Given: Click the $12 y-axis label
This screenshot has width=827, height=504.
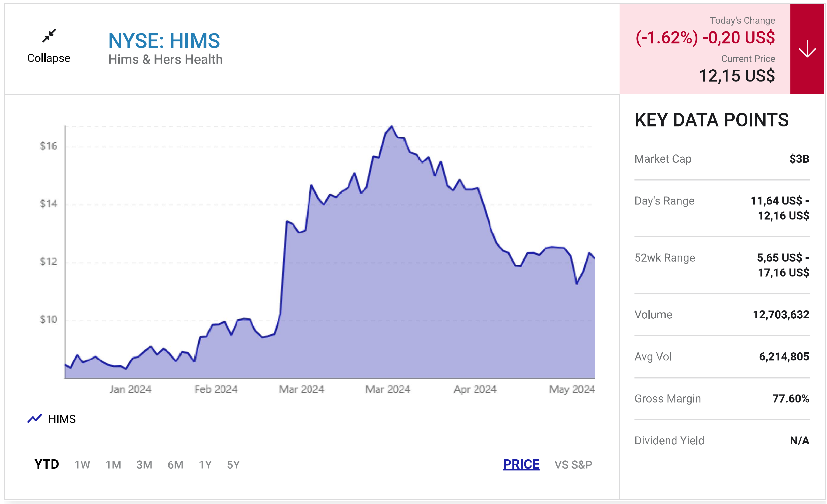Looking at the screenshot, I should (49, 261).
